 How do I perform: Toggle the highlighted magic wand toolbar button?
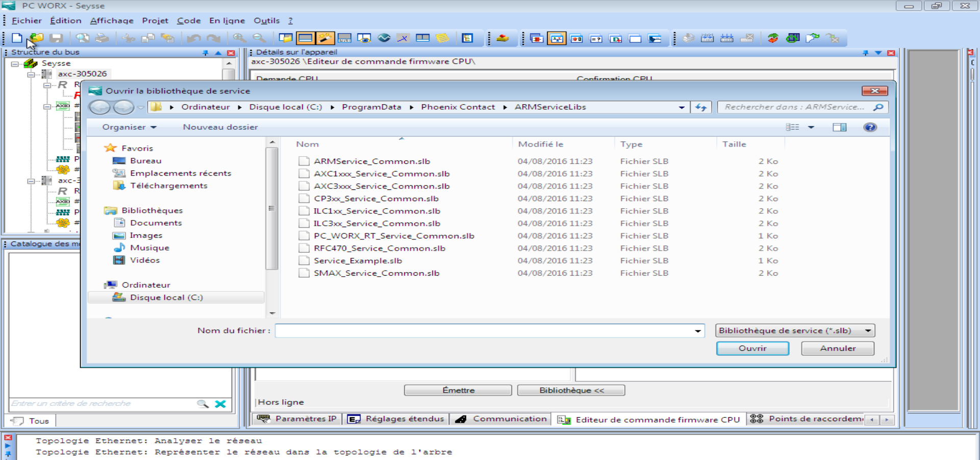325,38
